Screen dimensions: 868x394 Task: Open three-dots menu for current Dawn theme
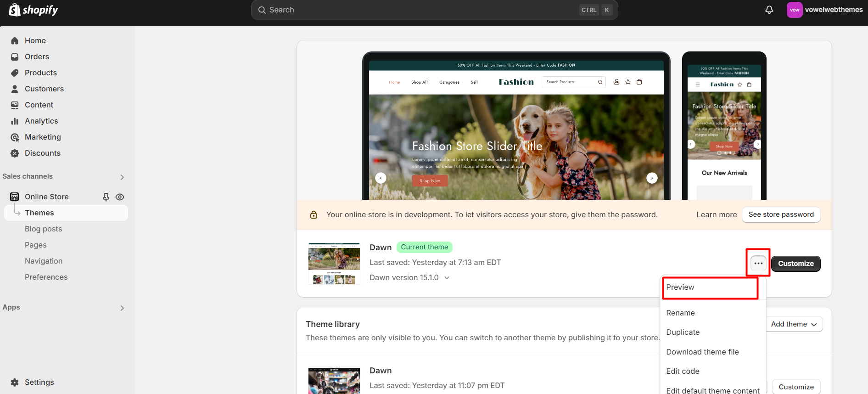tap(758, 264)
